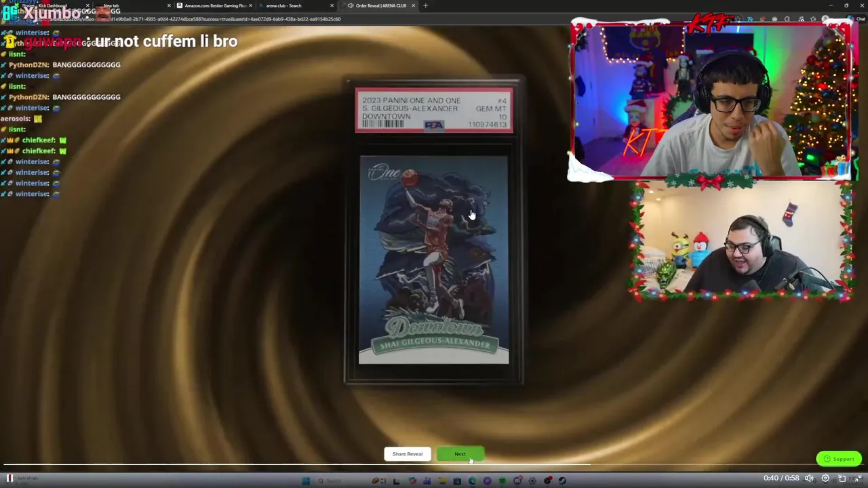Click the Share Reveal button
Image resolution: width=868 pixels, height=488 pixels.
(408, 454)
